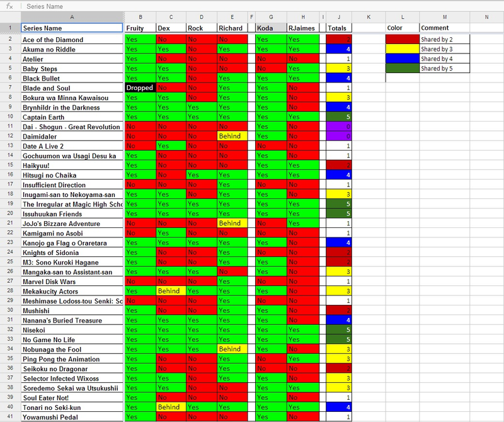Select the Black Bullet cell
Viewport: 504px width, 422px height.
click(72, 78)
